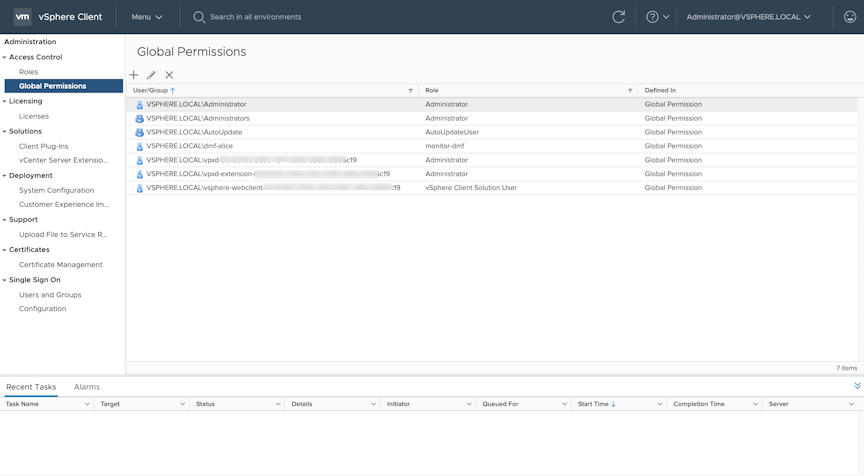Click the group icon for VSPHERE.LOCAL\AutoUpdate

139,132
